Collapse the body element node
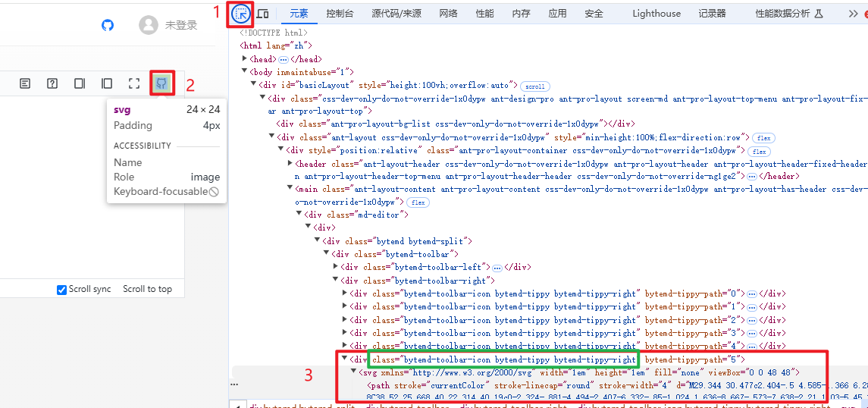 click(x=245, y=72)
